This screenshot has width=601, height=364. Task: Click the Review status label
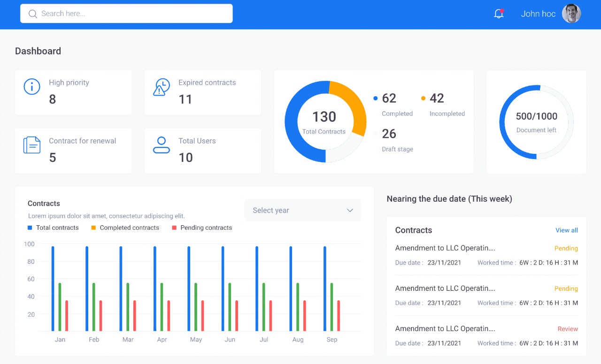568,329
